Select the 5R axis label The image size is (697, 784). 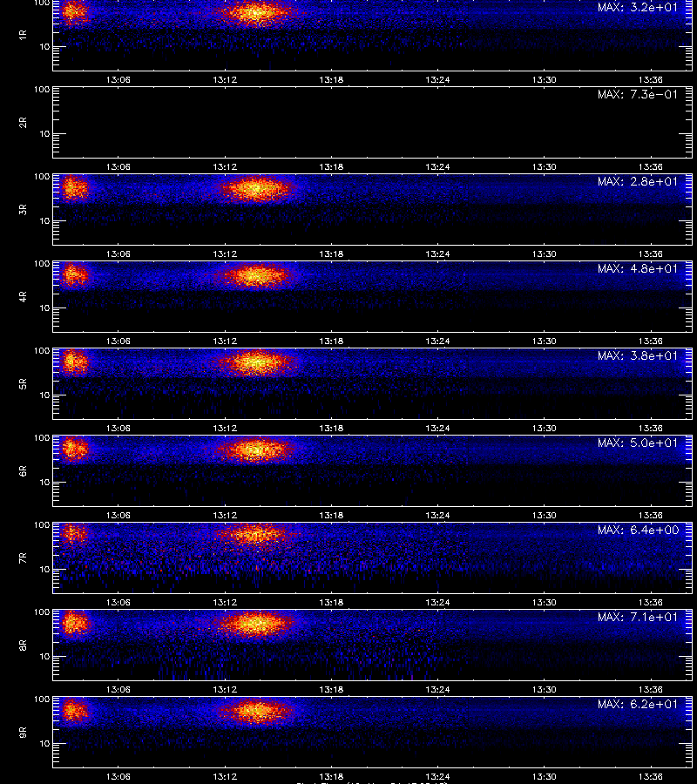tap(23, 383)
